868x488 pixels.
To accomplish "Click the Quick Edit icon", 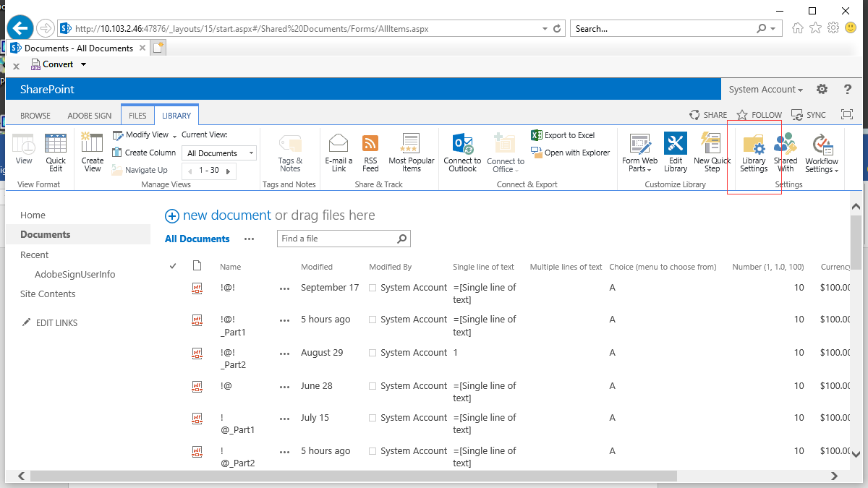I will pos(56,153).
